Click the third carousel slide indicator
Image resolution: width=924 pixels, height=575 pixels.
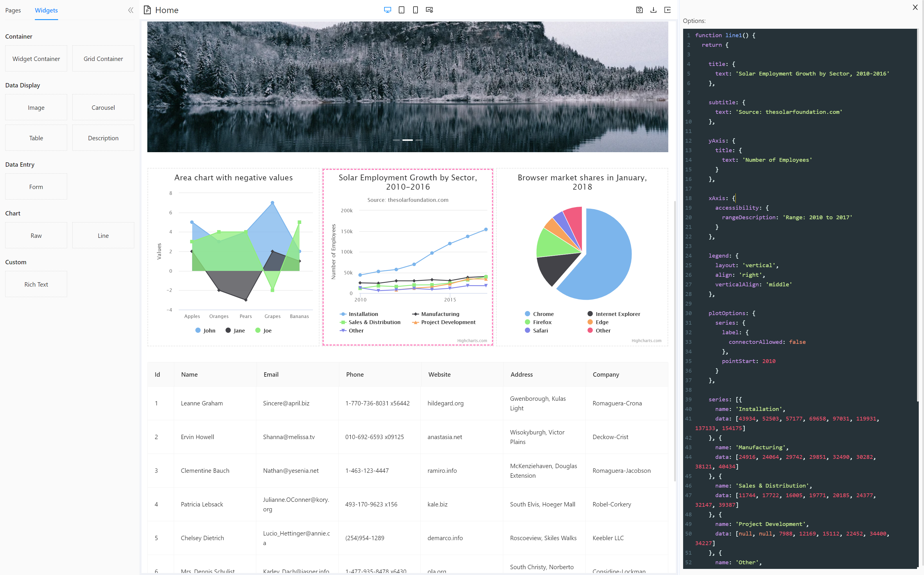(x=419, y=140)
